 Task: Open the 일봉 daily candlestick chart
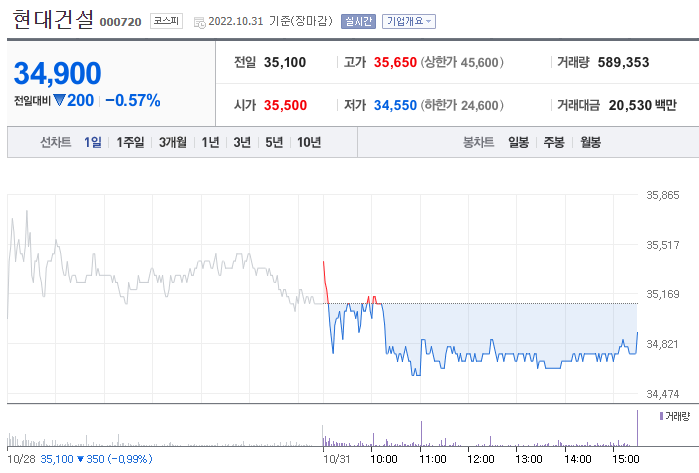click(x=518, y=142)
